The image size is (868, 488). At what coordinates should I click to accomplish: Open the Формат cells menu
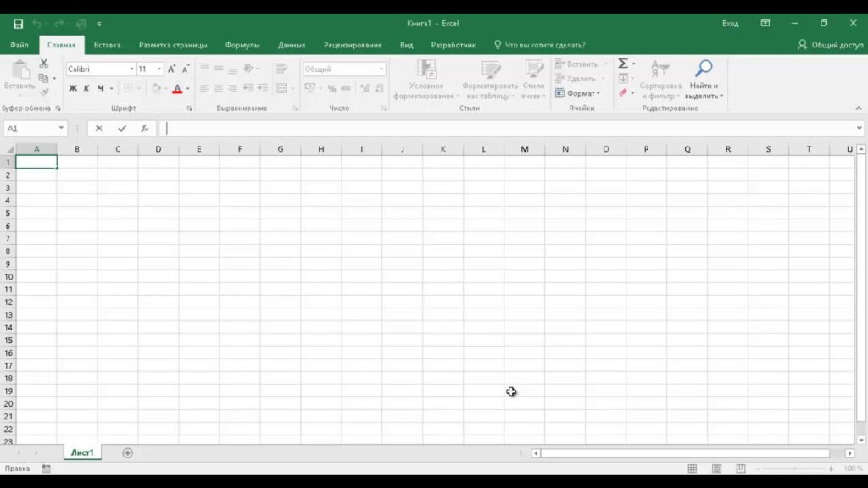click(578, 93)
